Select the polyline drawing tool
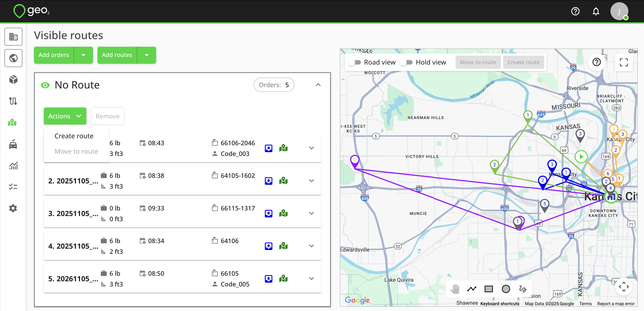644x311 pixels. click(472, 289)
